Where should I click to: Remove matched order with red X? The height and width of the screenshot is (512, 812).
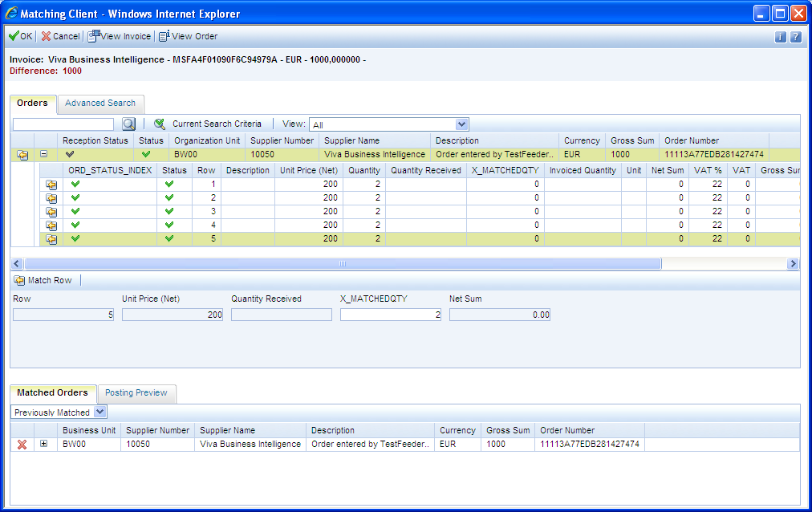(22, 445)
